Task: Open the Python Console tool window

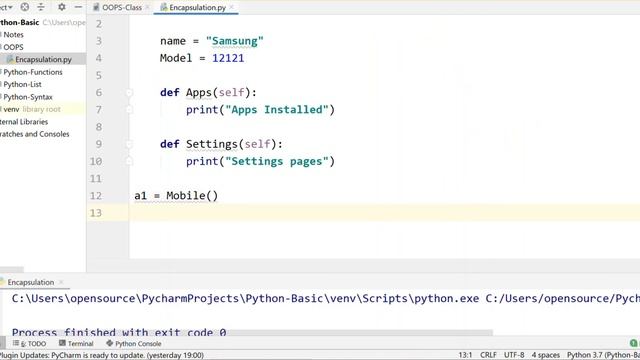Action: click(133, 344)
